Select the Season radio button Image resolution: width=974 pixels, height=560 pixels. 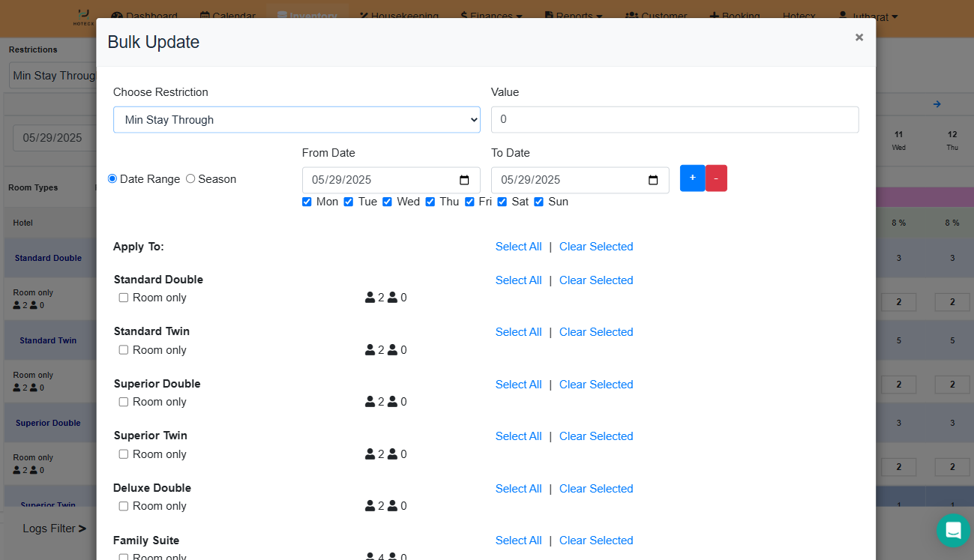click(190, 178)
